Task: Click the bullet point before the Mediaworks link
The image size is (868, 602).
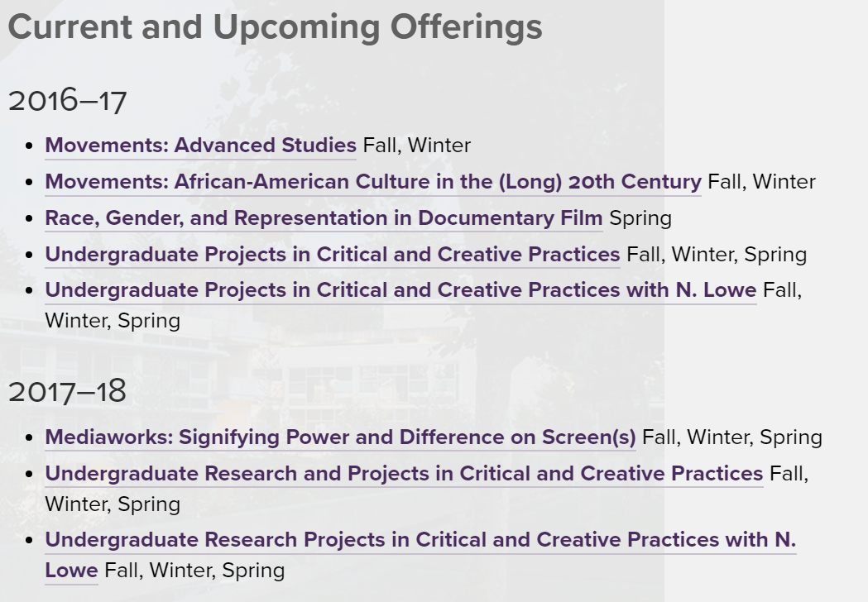Action: [x=30, y=438]
